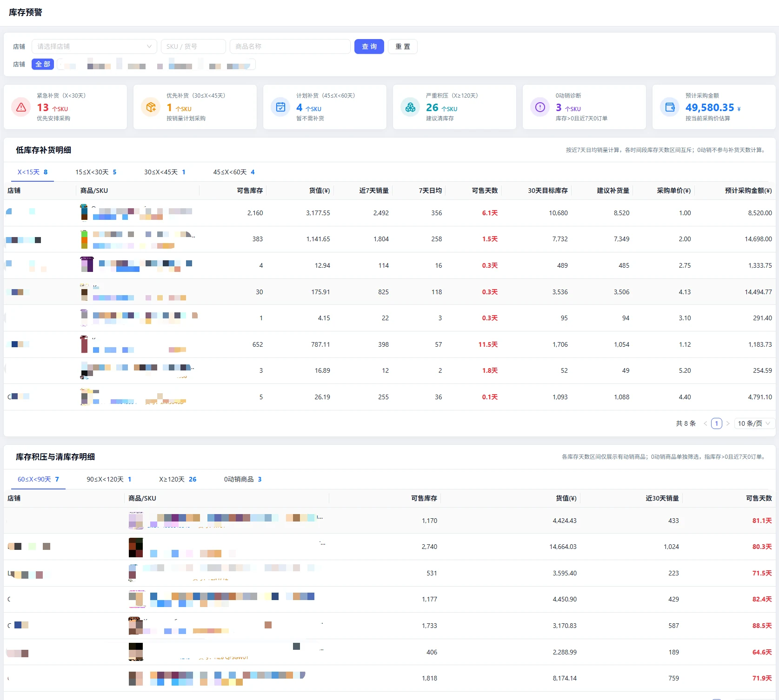Click the calendar icon for 计划补货
This screenshot has width=779, height=700.
tap(280, 107)
